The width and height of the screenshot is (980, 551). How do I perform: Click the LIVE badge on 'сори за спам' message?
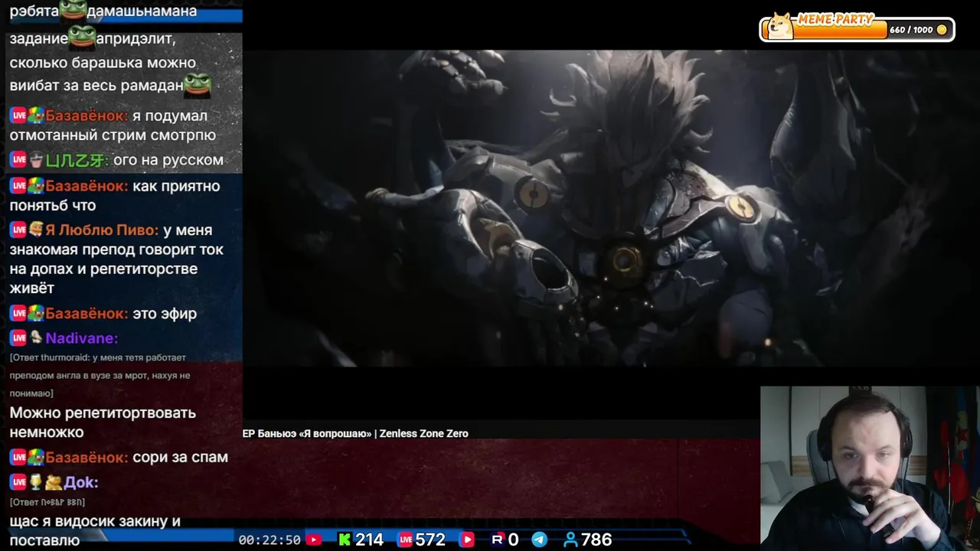[18, 457]
